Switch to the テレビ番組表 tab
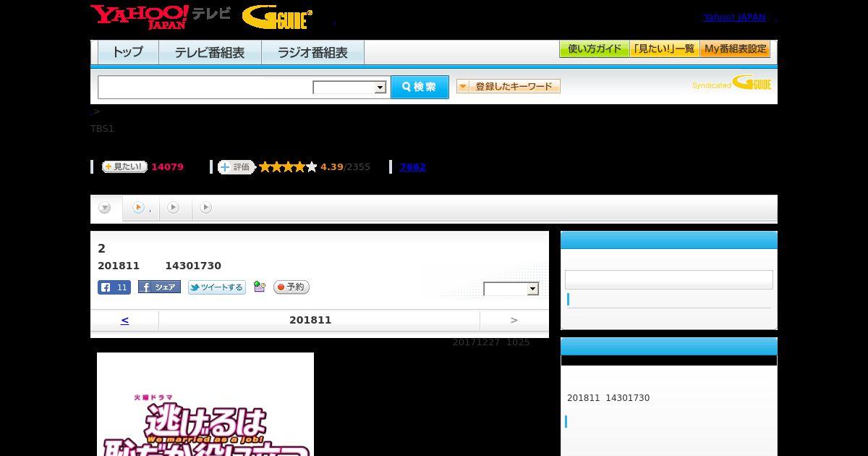 click(210, 52)
